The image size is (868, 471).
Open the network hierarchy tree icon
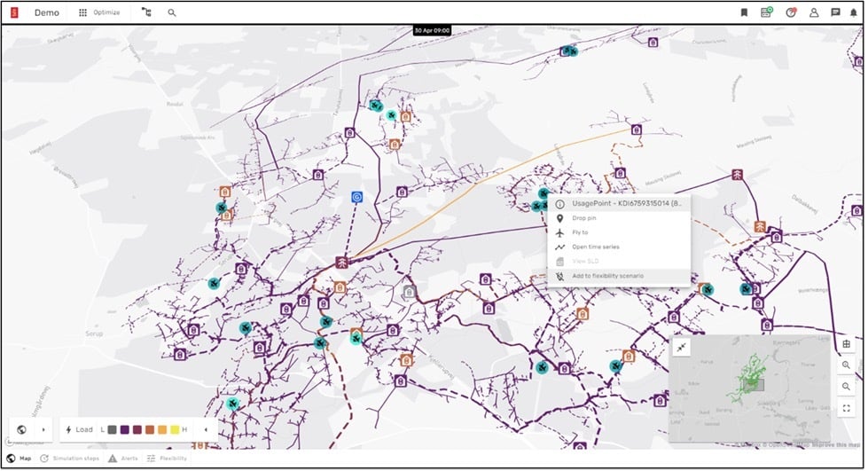146,13
